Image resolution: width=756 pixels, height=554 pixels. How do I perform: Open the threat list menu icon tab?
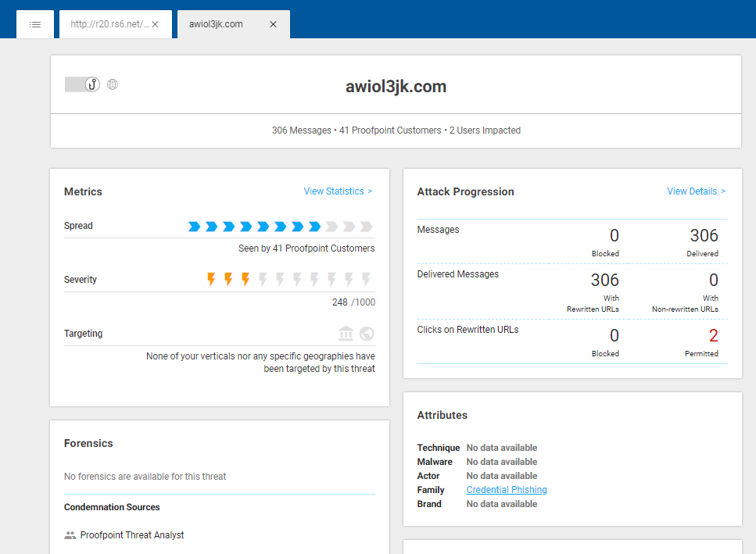click(35, 24)
